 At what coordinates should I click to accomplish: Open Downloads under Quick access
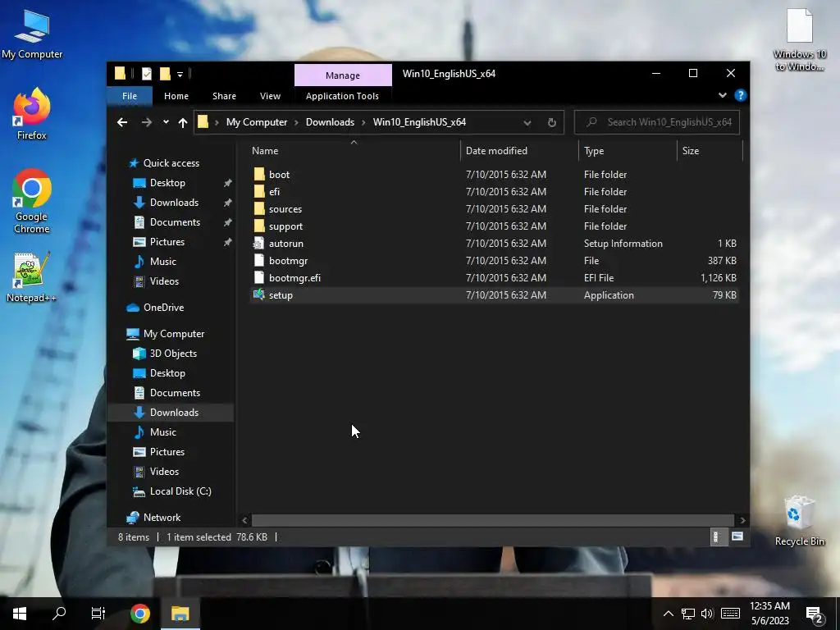pos(174,202)
